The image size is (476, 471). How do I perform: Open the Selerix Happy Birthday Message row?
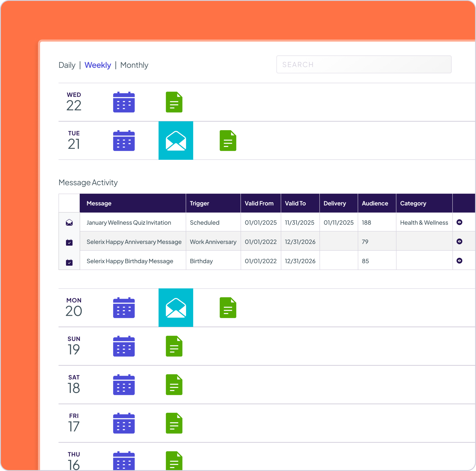(x=130, y=261)
